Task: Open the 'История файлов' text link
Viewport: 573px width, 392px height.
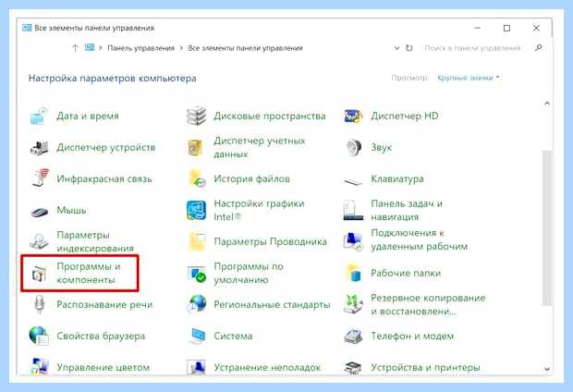Action: point(251,178)
